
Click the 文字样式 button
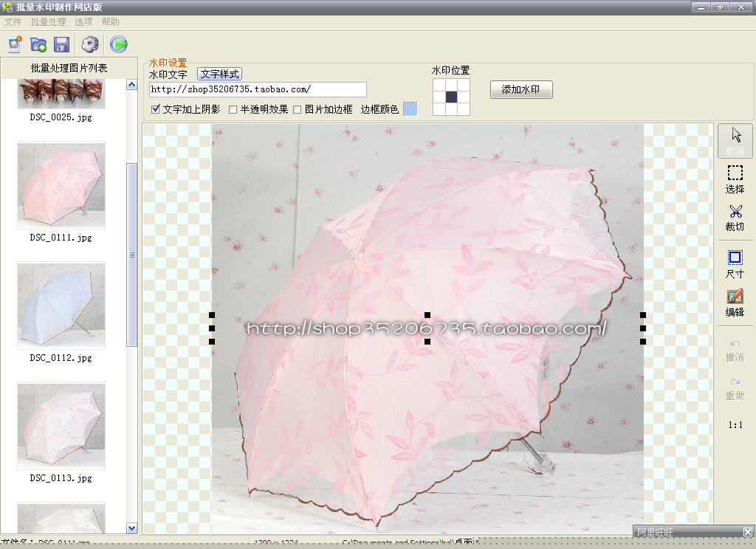(219, 74)
